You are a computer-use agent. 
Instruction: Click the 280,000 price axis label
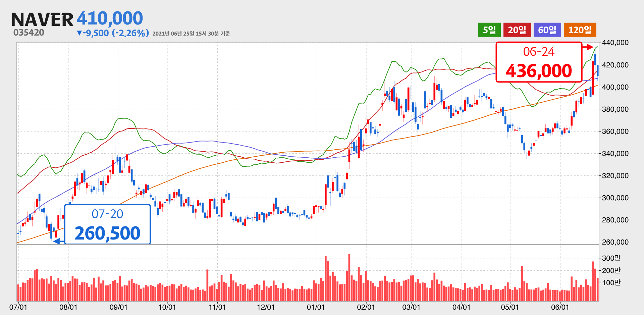coord(615,220)
